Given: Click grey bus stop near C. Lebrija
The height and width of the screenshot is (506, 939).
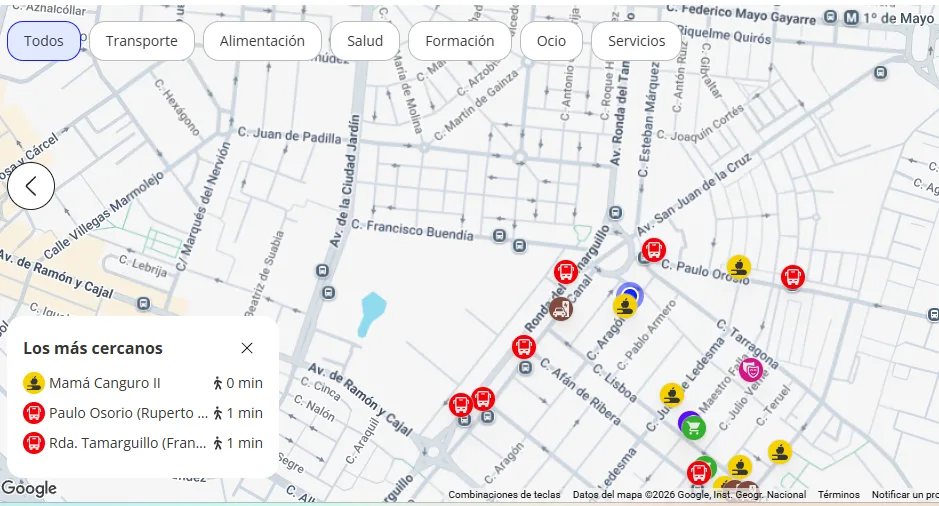Looking at the screenshot, I should click(144, 304).
